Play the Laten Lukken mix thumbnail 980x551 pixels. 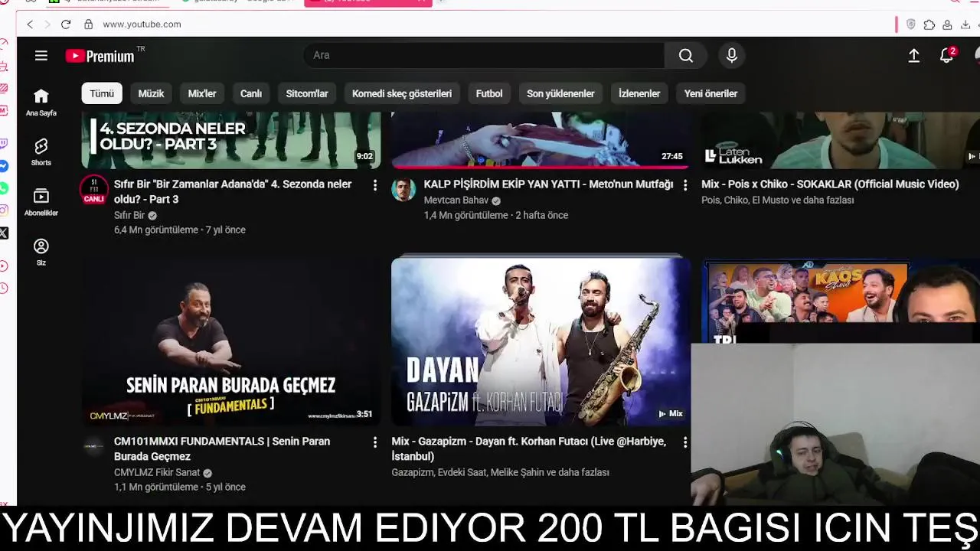(x=840, y=140)
